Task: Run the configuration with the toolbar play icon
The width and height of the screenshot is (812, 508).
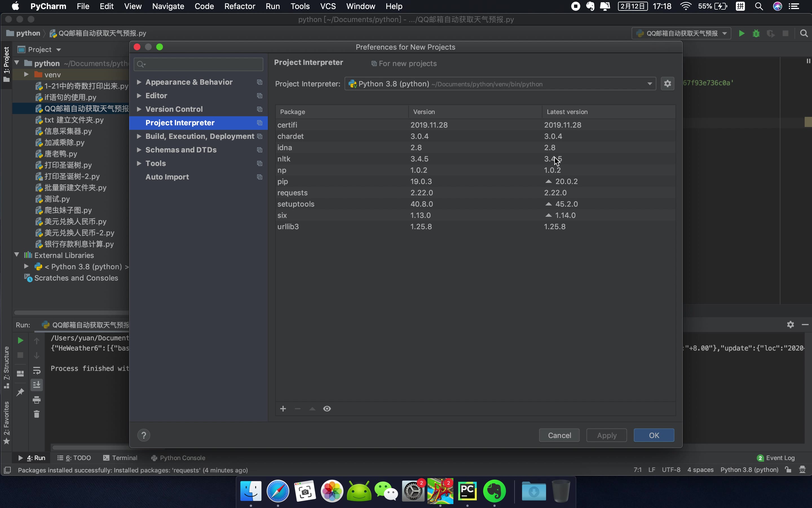Action: click(742, 33)
